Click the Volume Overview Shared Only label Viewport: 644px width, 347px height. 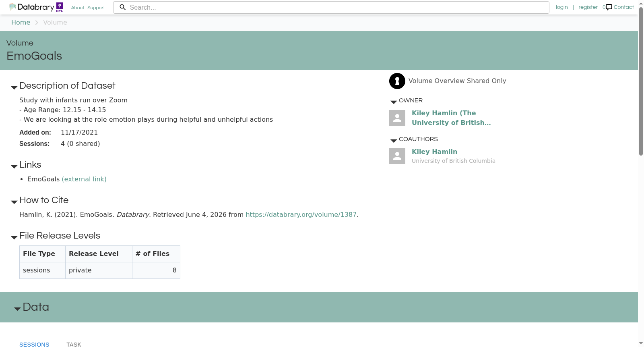pos(457,81)
